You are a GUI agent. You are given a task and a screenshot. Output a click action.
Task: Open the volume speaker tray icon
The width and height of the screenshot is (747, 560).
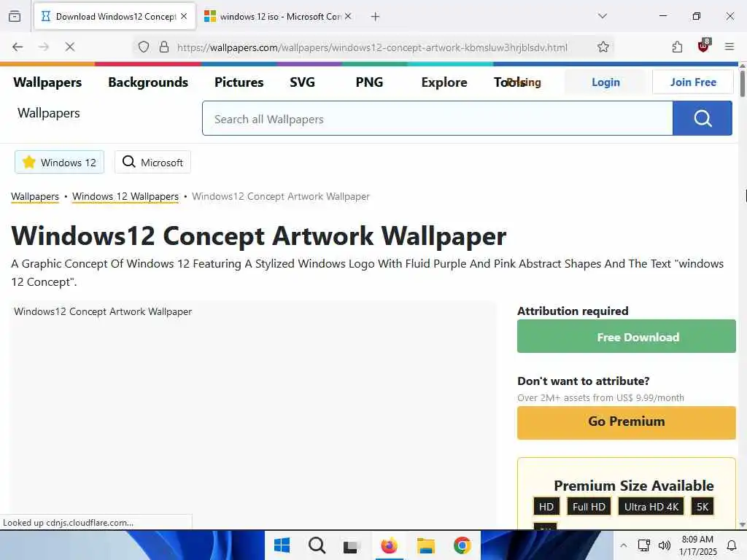pyautogui.click(x=664, y=545)
